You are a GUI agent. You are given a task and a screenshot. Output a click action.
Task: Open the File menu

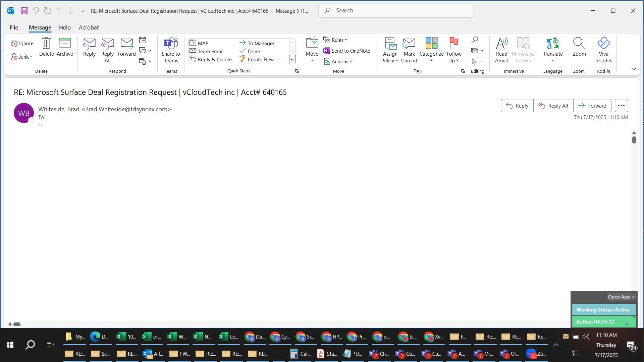pyautogui.click(x=14, y=27)
